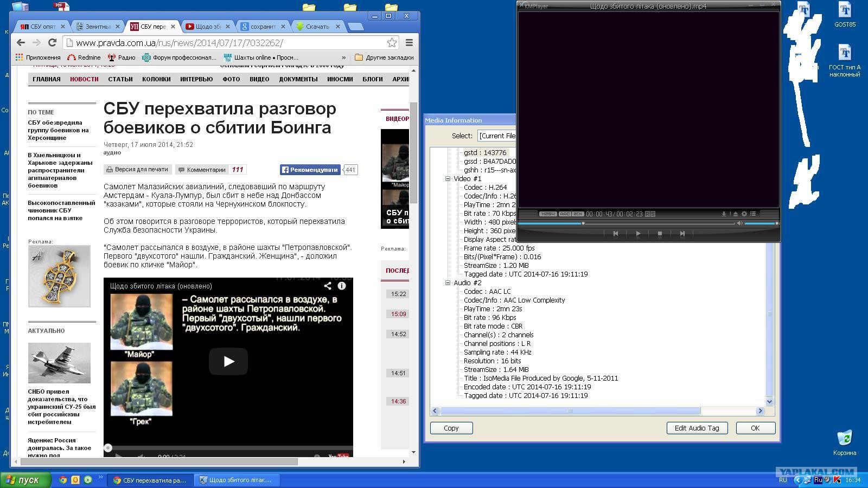Open the Корзина recycle bin desktop icon
The height and width of the screenshot is (488, 868).
pyautogui.click(x=845, y=442)
